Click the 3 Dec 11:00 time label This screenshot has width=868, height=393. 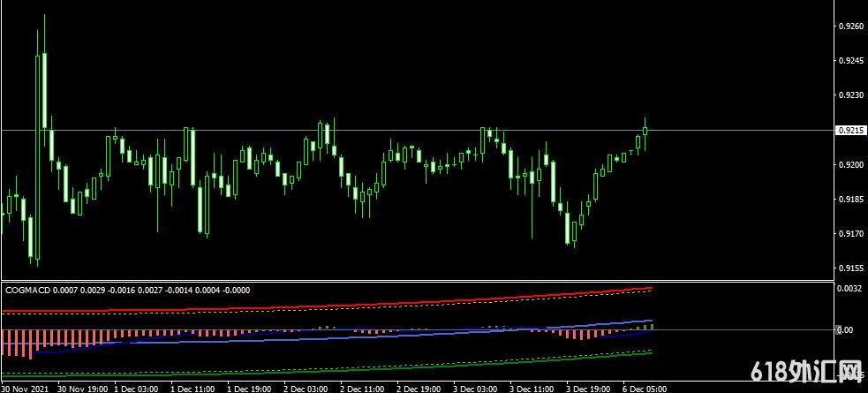(x=532, y=389)
